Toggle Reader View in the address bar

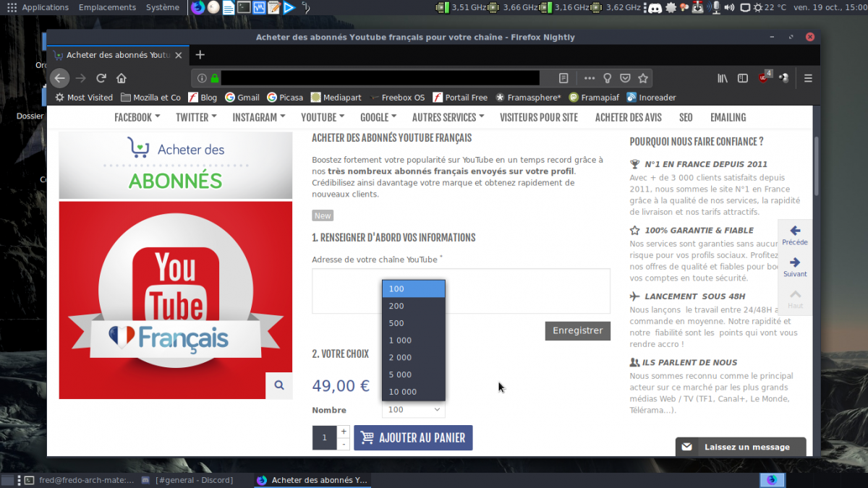(563, 78)
